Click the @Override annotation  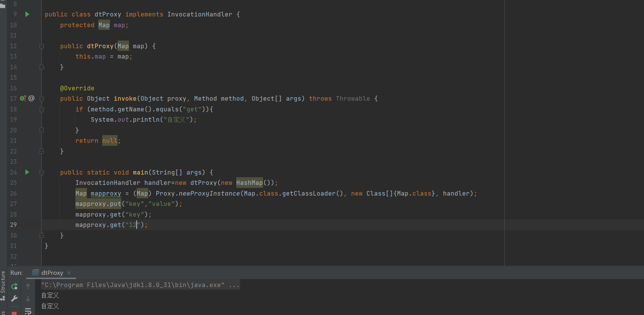click(x=77, y=88)
